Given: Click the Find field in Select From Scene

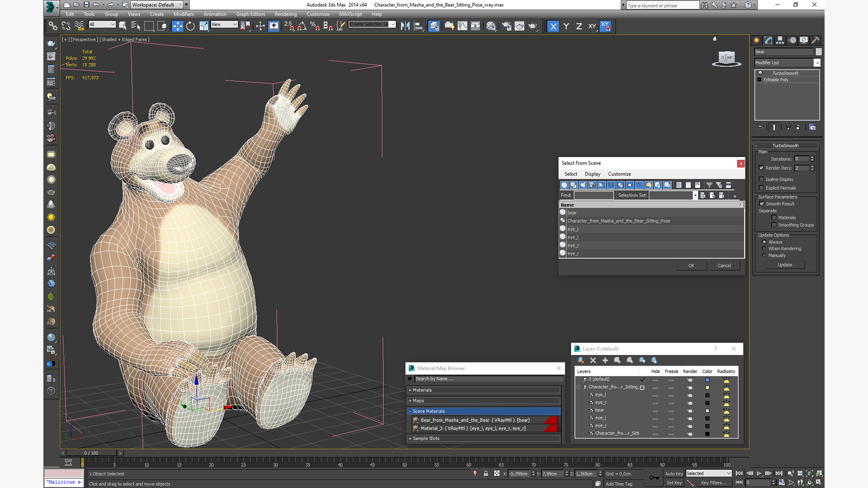Looking at the screenshot, I should click(x=594, y=195).
